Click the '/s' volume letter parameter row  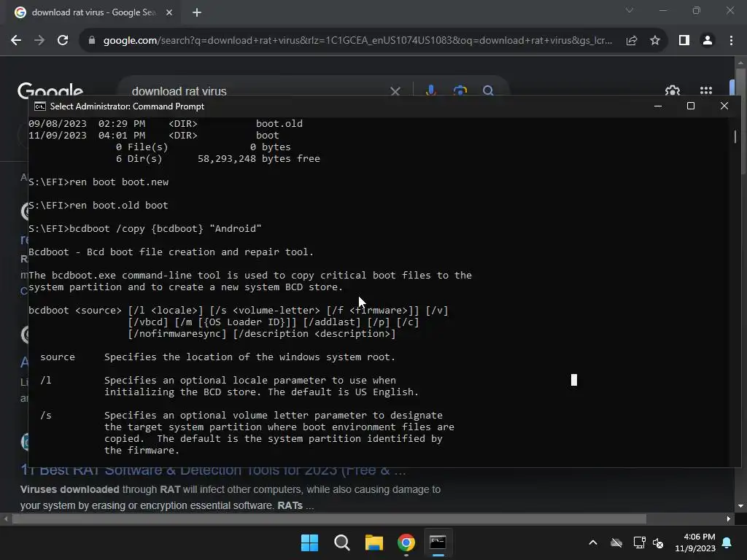pos(247,433)
